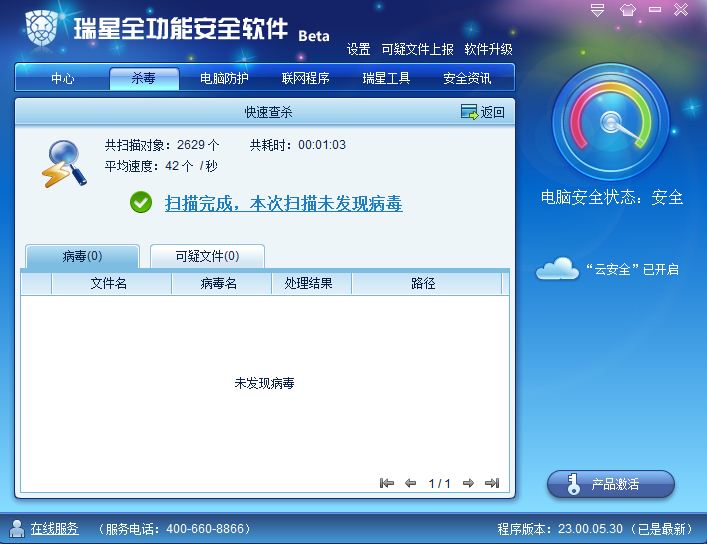
Task: Click the security status gauge dial
Action: pos(611,122)
